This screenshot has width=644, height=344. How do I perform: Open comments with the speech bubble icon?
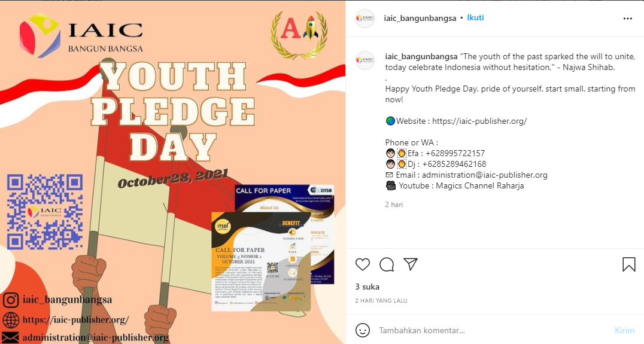[387, 264]
